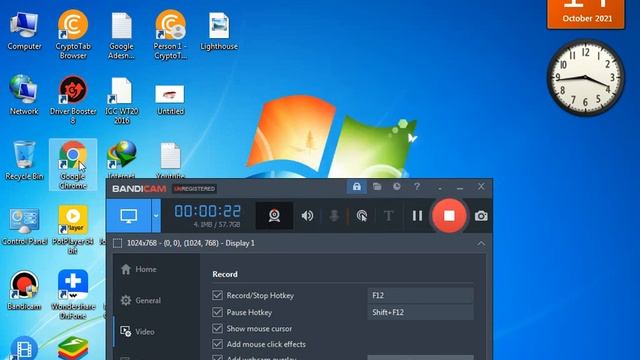Toggle webcam overlay icon in Bandicam toolbar

pyautogui.click(x=274, y=216)
